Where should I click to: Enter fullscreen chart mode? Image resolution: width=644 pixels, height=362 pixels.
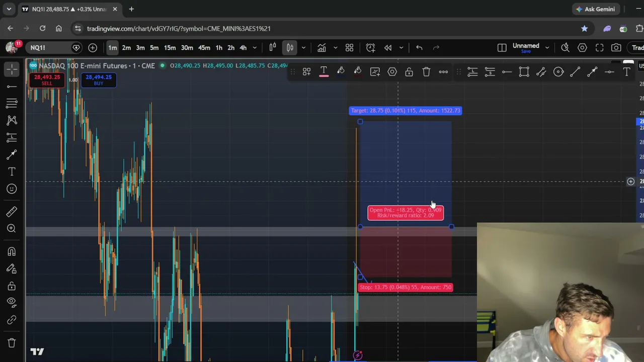point(599,48)
